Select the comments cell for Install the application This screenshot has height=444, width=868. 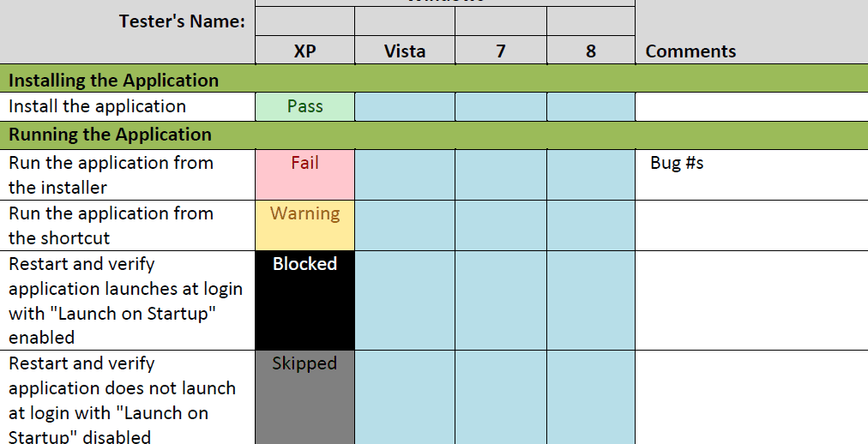tap(751, 107)
